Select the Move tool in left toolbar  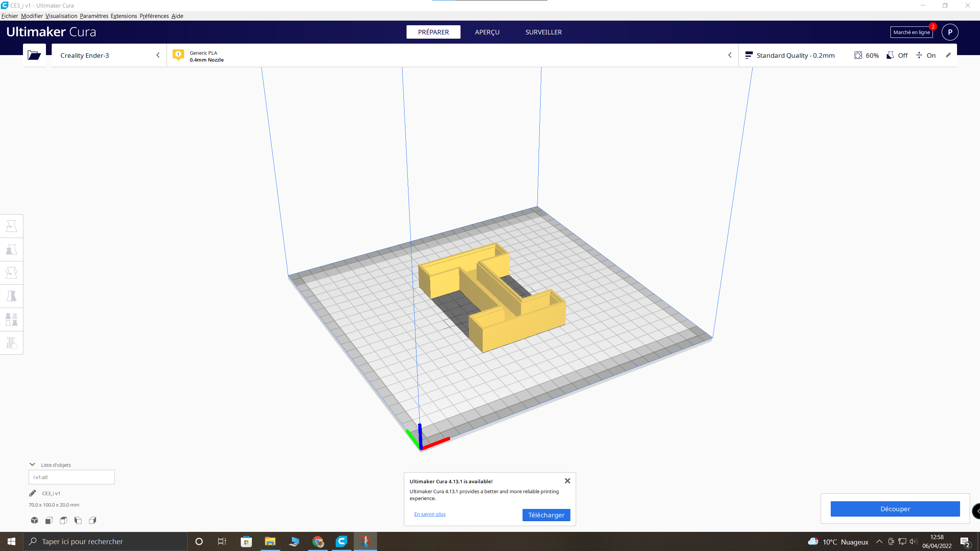coord(11,226)
